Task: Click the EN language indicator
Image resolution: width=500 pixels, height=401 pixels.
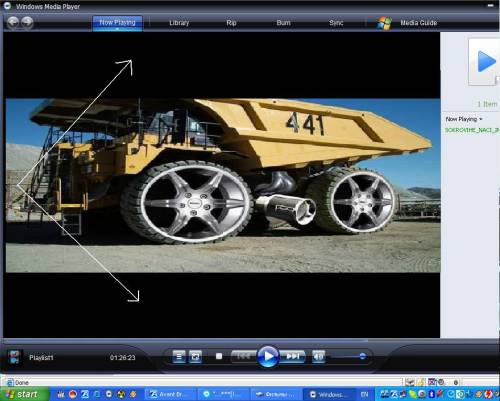Action: coord(365,394)
